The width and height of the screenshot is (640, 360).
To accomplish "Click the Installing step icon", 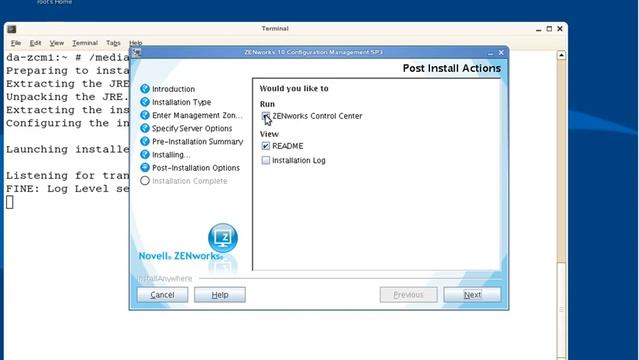I will (144, 154).
